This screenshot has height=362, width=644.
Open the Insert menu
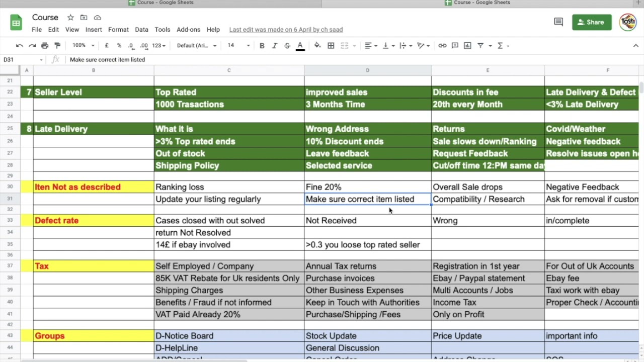94,30
